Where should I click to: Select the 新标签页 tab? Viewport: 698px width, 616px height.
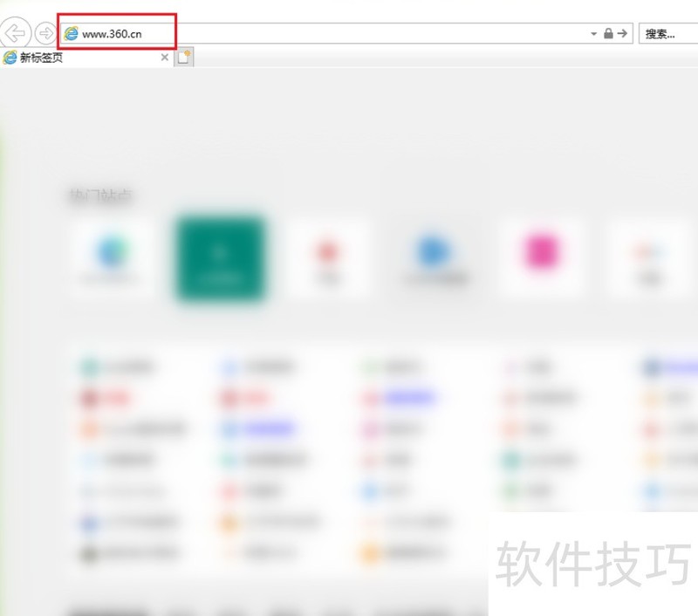pos(86,58)
